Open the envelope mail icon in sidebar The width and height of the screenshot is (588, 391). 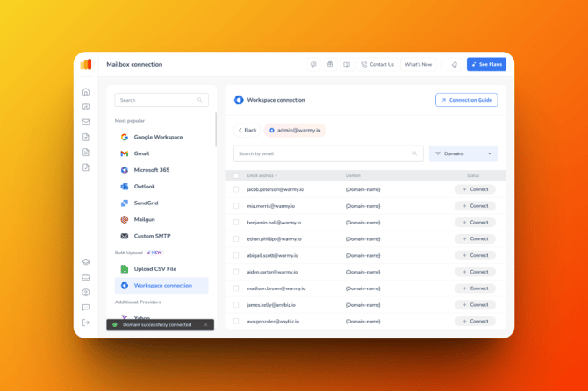tap(86, 122)
